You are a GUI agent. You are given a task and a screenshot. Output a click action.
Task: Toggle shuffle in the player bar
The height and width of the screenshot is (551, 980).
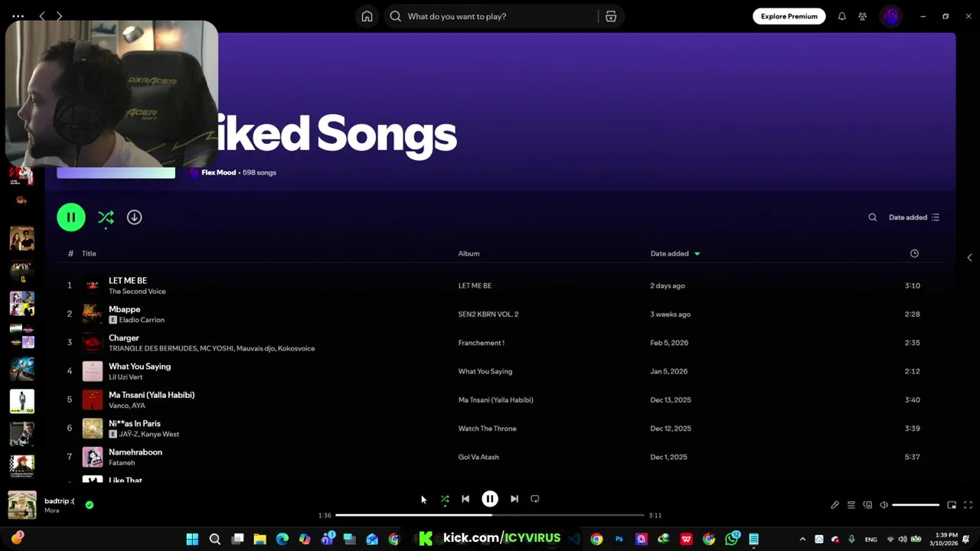point(445,499)
